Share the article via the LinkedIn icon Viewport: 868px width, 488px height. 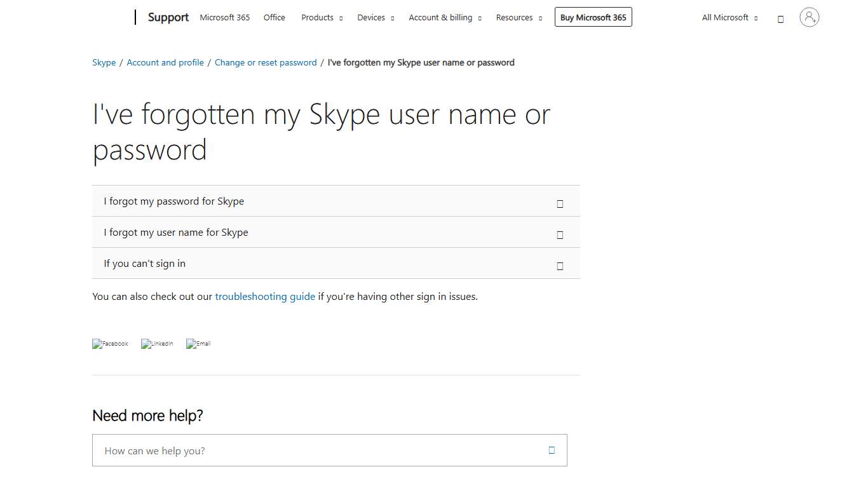[x=157, y=344]
